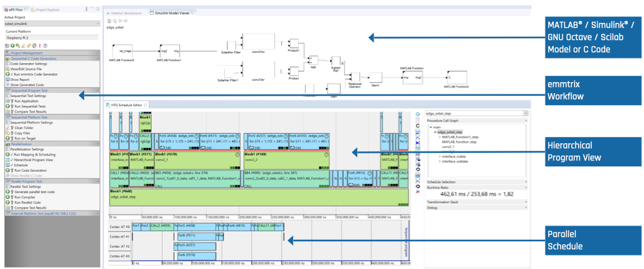
Task: Click the green run icon for Run Sequential Tests
Action: [7, 107]
